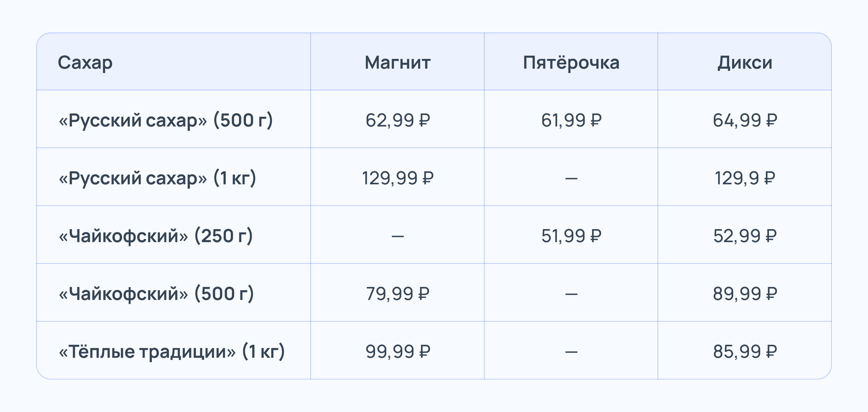Click the Дикси column header
This screenshot has height=412, width=868.
coord(745,63)
